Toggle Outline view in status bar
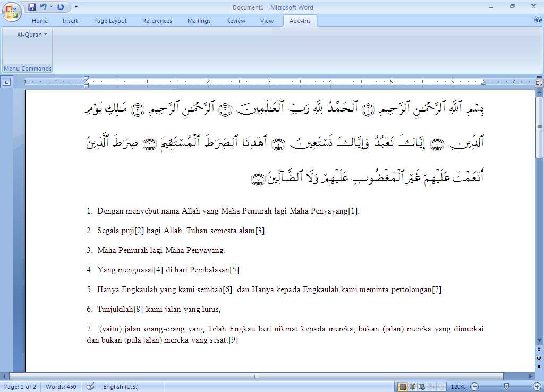 click(x=432, y=386)
